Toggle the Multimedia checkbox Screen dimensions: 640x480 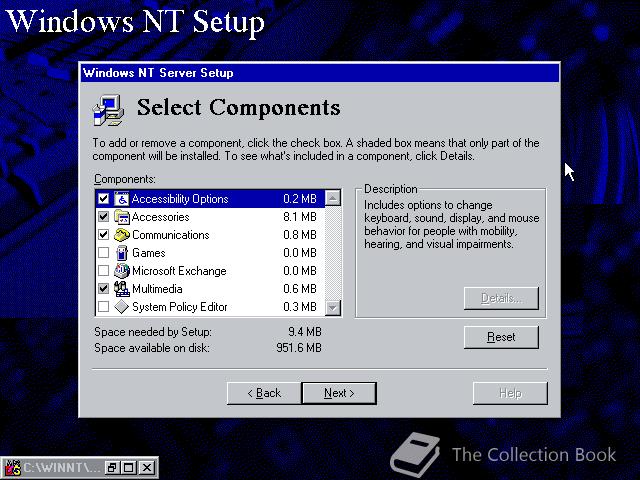(104, 289)
